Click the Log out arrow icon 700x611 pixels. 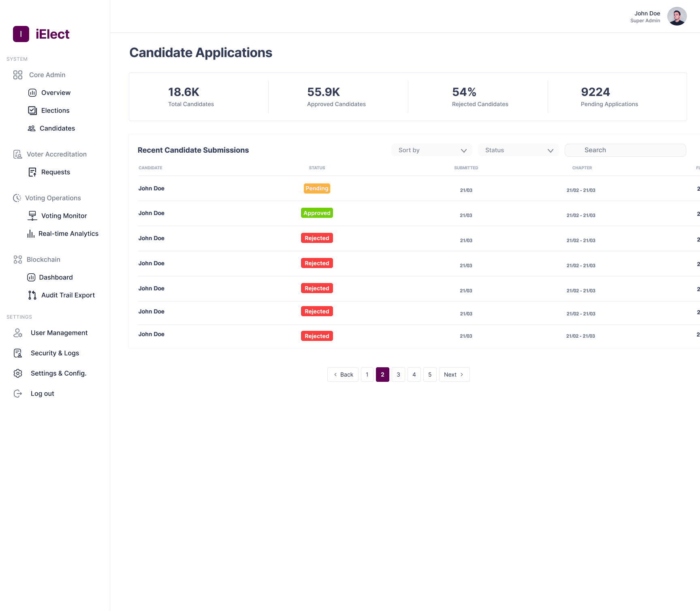pos(18,394)
